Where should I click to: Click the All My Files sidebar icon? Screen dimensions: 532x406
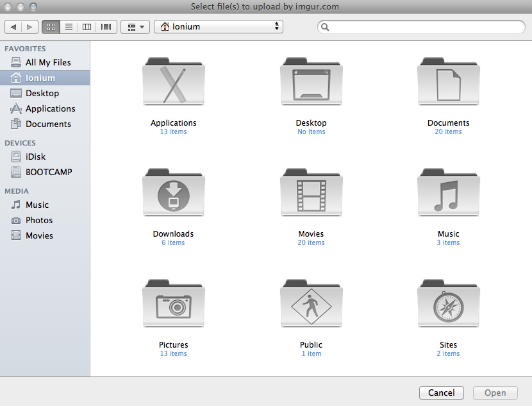pos(16,62)
